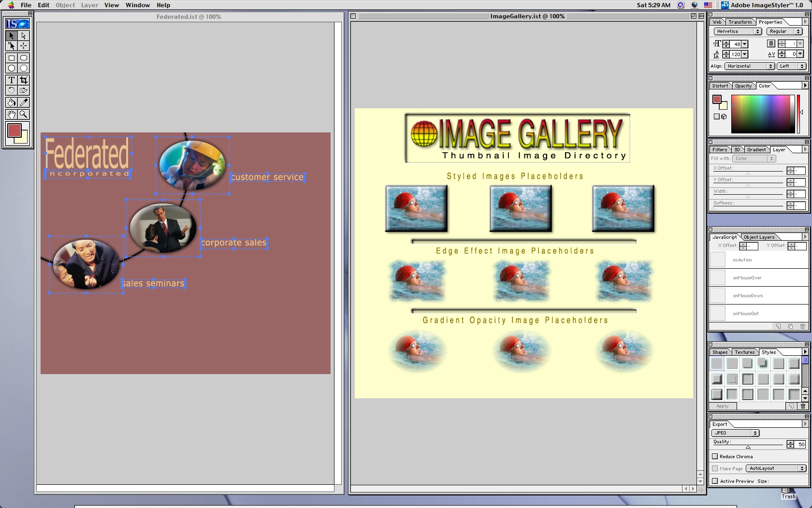Open the Horizontal align dropdown
Image resolution: width=812 pixels, height=508 pixels.
click(x=750, y=66)
